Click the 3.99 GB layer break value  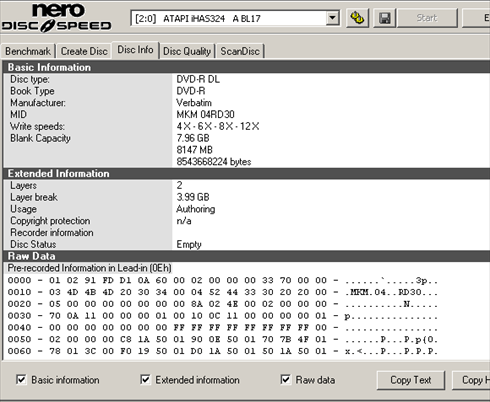coord(193,197)
